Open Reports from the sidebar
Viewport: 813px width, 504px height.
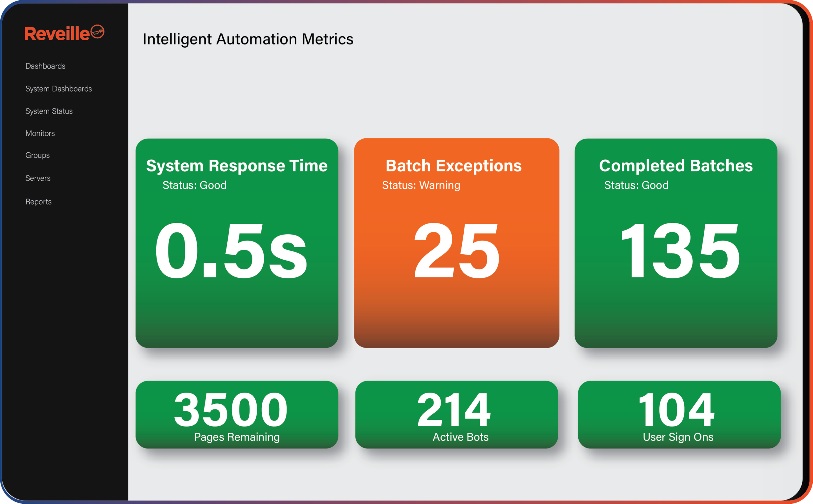pyautogui.click(x=38, y=202)
